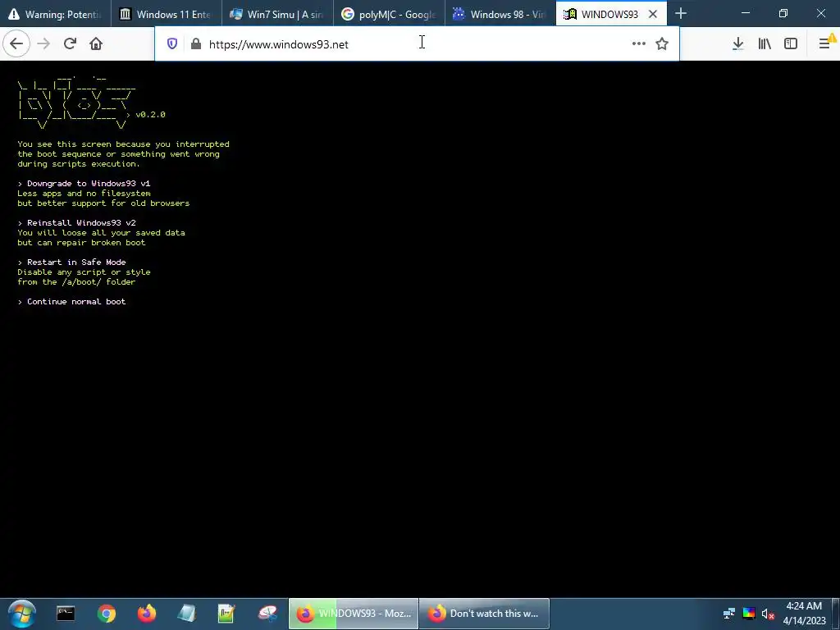840x630 pixels.
Task: Toggle the sidebar icon in the toolbar
Action: click(791, 44)
